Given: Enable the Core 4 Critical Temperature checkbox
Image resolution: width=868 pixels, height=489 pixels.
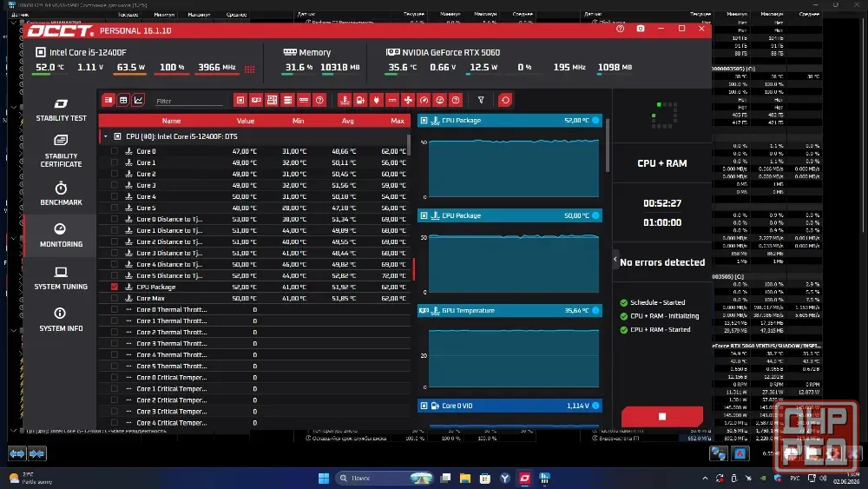Looking at the screenshot, I should tap(114, 422).
